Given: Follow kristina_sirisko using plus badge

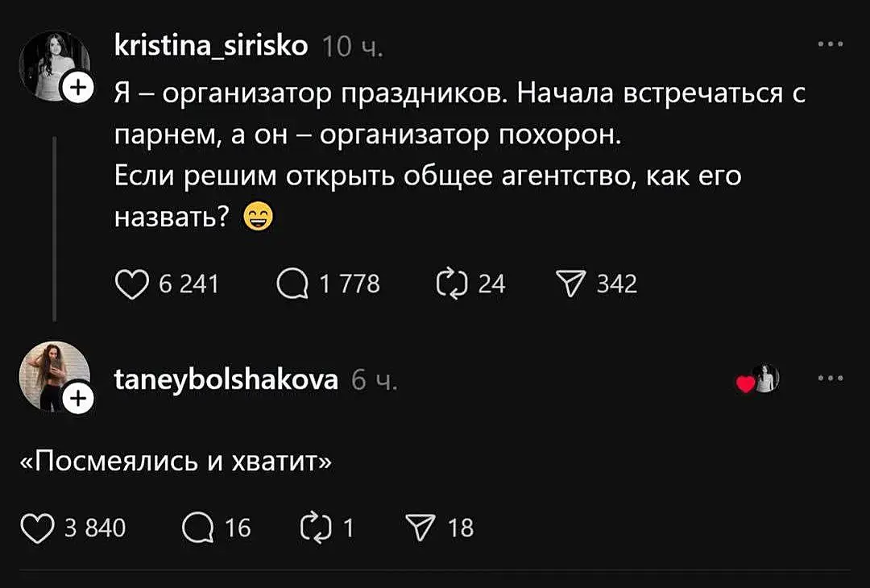Looking at the screenshot, I should coord(78,88).
